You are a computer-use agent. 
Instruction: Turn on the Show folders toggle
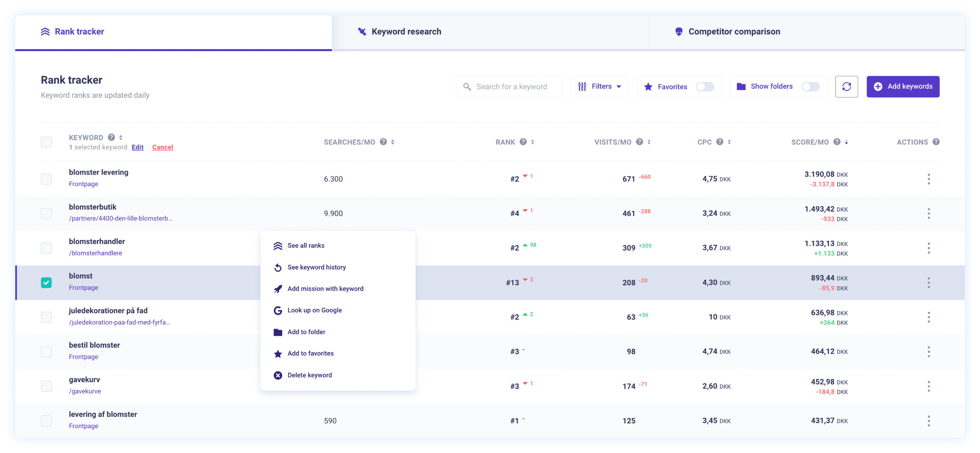pos(811,86)
